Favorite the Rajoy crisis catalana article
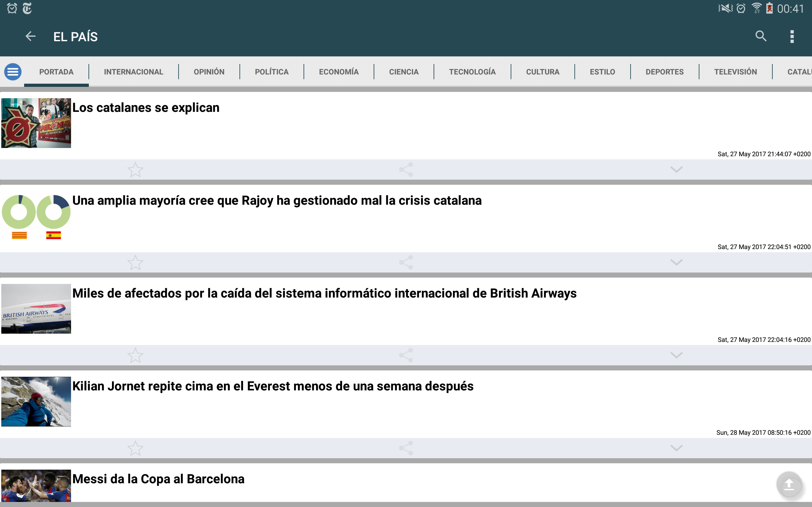Screen dimensions: 812x507 [x=135, y=263]
